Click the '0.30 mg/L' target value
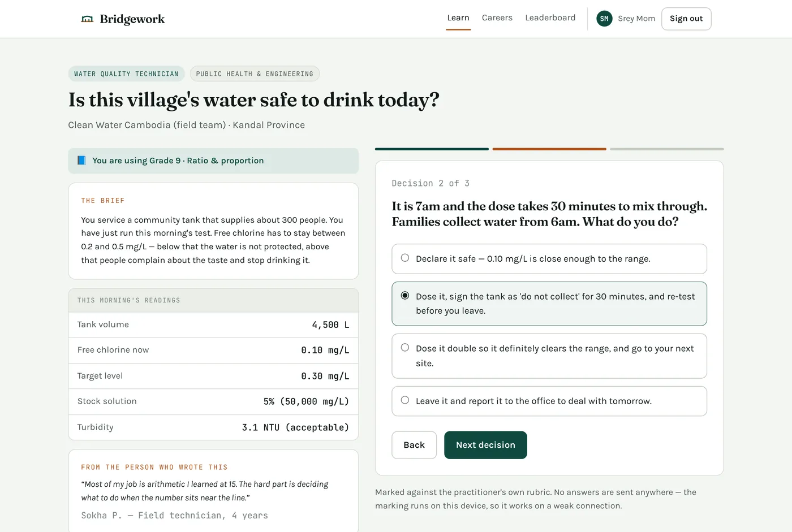This screenshot has height=532, width=792. click(x=325, y=377)
